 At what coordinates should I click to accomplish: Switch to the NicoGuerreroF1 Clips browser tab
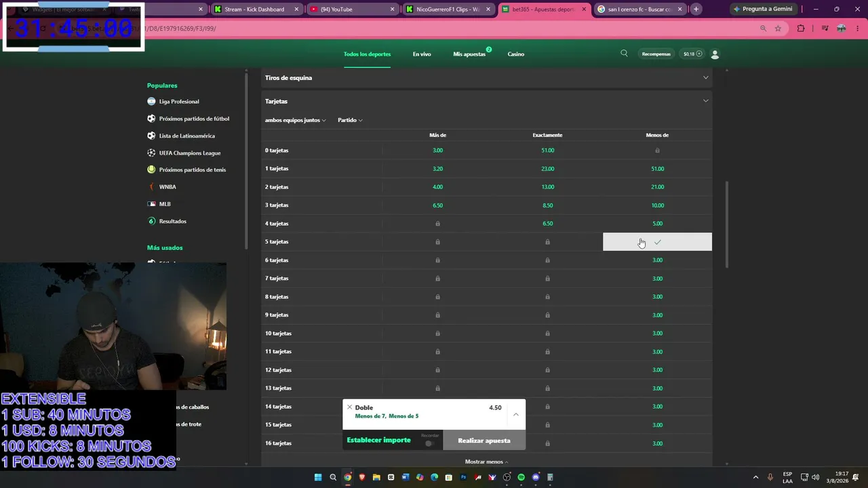click(448, 9)
